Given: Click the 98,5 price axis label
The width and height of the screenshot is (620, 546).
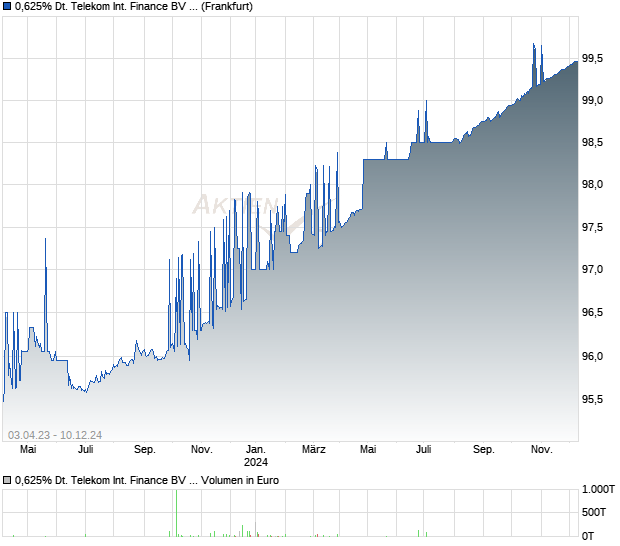Looking at the screenshot, I should coord(592,143).
